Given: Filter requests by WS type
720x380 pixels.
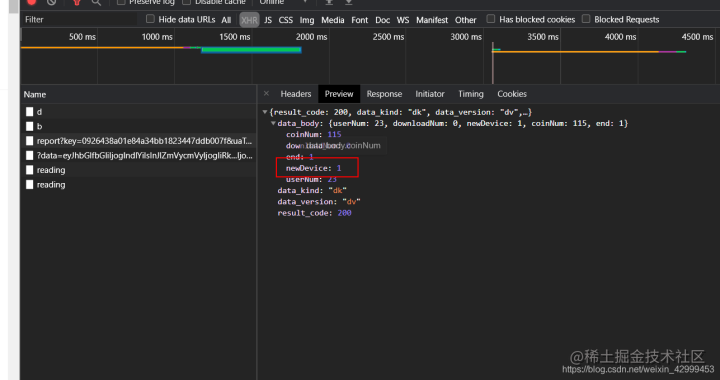Looking at the screenshot, I should point(403,20).
